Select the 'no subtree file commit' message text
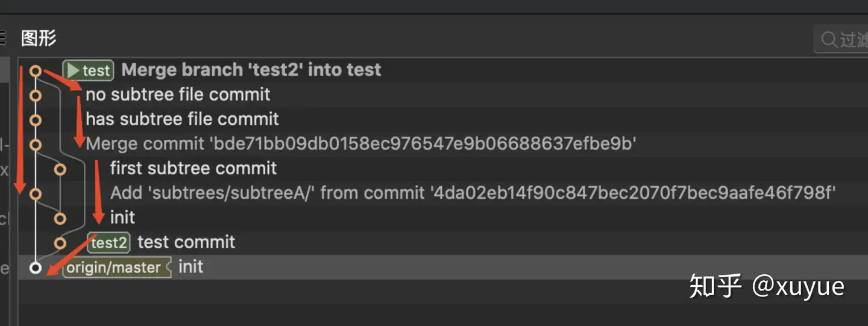Image resolution: width=868 pixels, height=326 pixels. coord(178,95)
